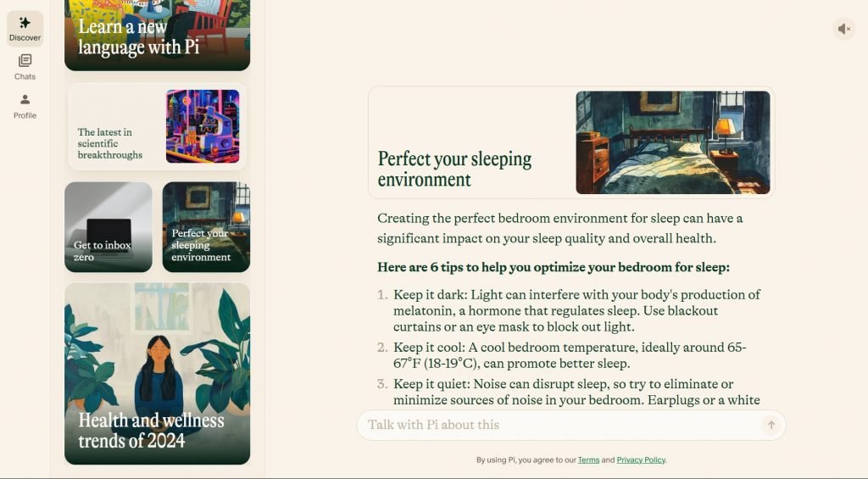Screen dimensions: 868x479
Task: Click the bold 'Here are 6 tips' heading
Action: pyautogui.click(x=553, y=267)
